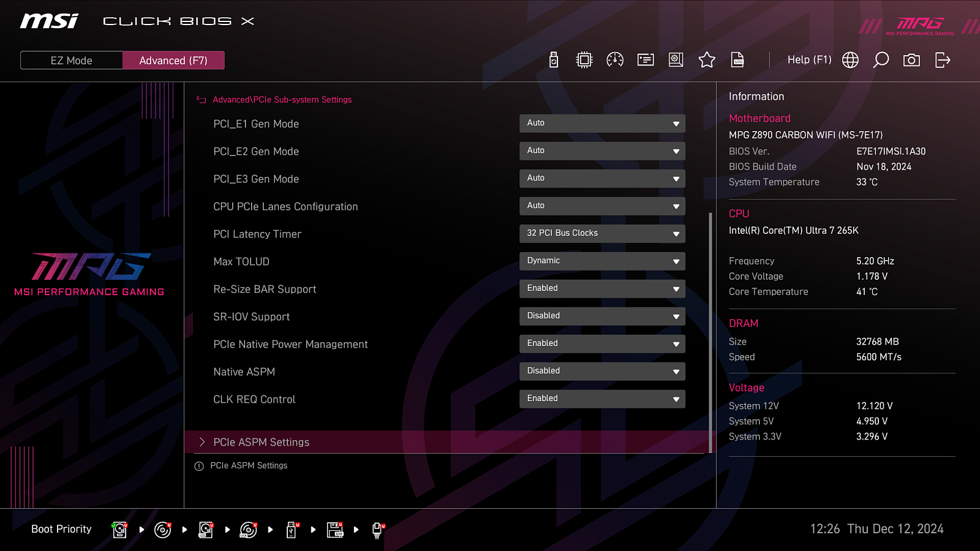
Task: Open CPU PCIe Lanes Configuration dropdown
Action: (x=602, y=206)
